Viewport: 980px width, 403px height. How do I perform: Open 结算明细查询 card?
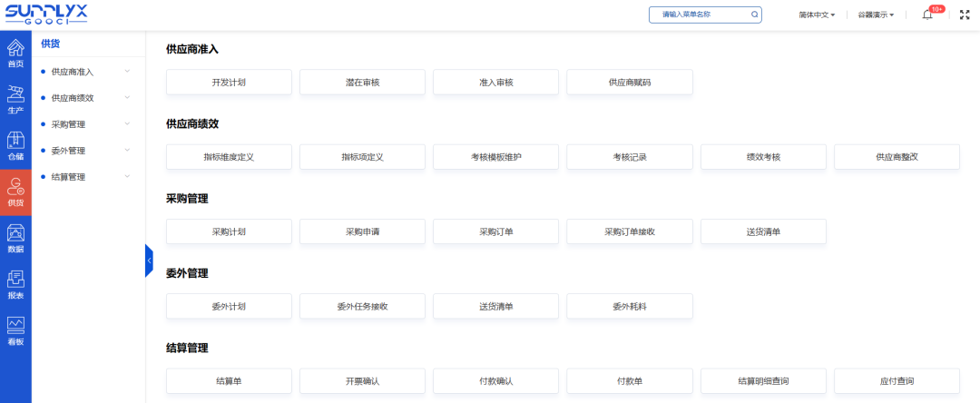(x=763, y=380)
